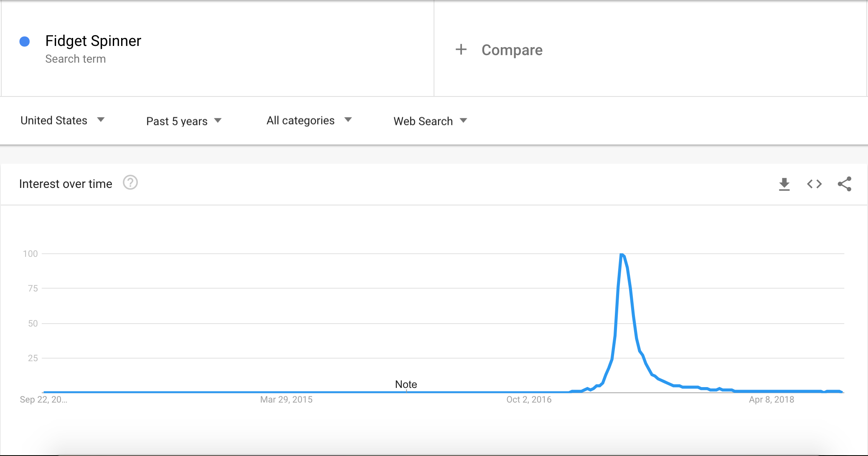Screen dimensions: 868x456
Task: Click the chart peak at 100
Action: click(x=622, y=254)
